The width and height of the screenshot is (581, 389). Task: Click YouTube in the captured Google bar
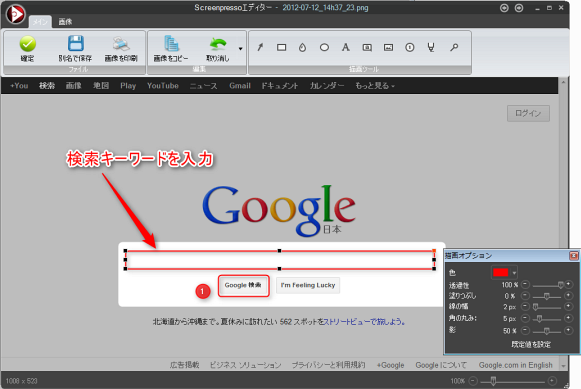click(163, 86)
